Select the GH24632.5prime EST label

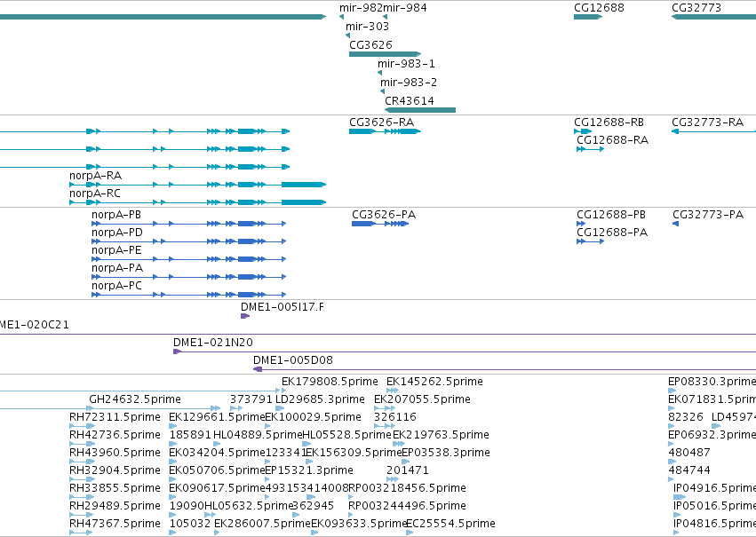(135, 399)
